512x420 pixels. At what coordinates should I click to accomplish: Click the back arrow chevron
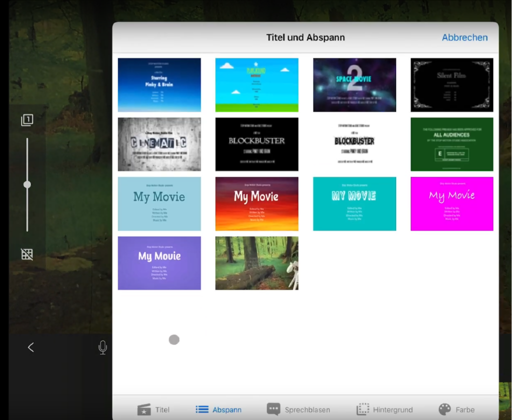coord(31,347)
